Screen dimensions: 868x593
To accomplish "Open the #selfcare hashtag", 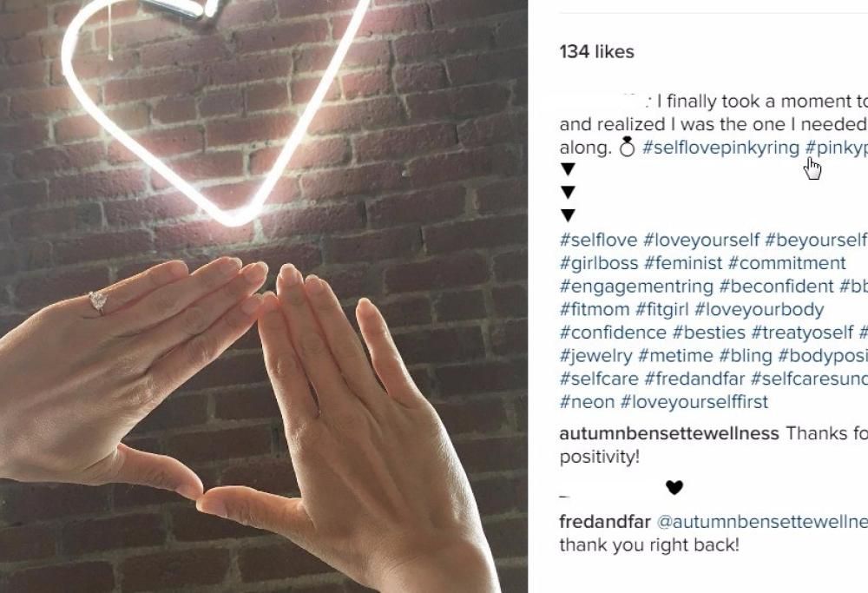I will pyautogui.click(x=599, y=379).
